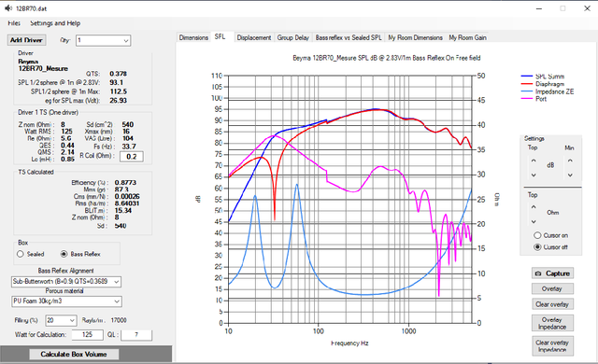Click the Overlay Impedance button
The width and height of the screenshot is (598, 364).
[552, 323]
